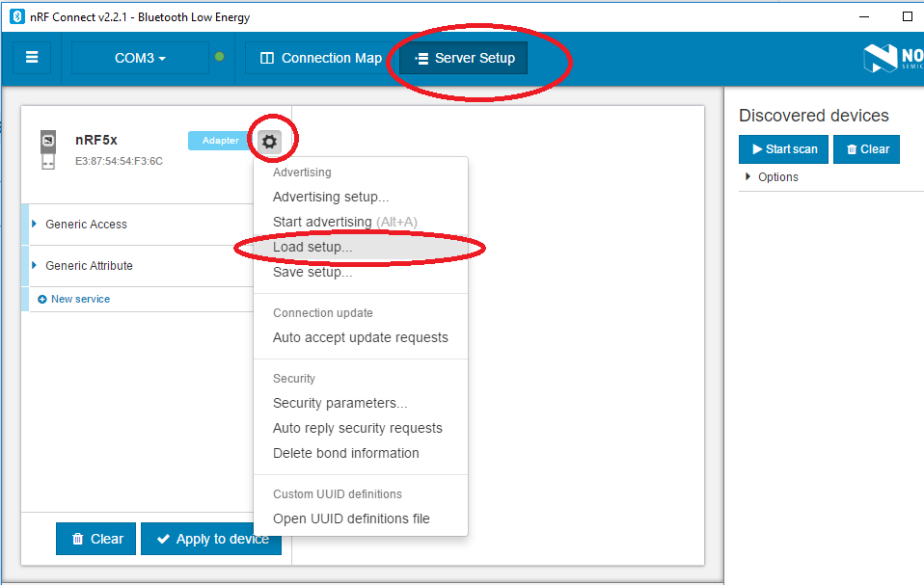Image resolution: width=924 pixels, height=585 pixels.
Task: Maximize the nRF Connect window
Action: 908,16
